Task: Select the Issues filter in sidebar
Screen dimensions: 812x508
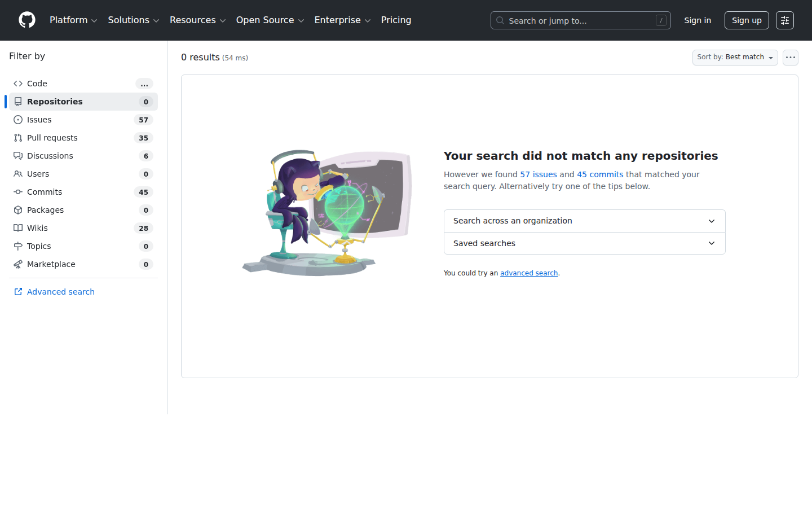Action: [39, 120]
